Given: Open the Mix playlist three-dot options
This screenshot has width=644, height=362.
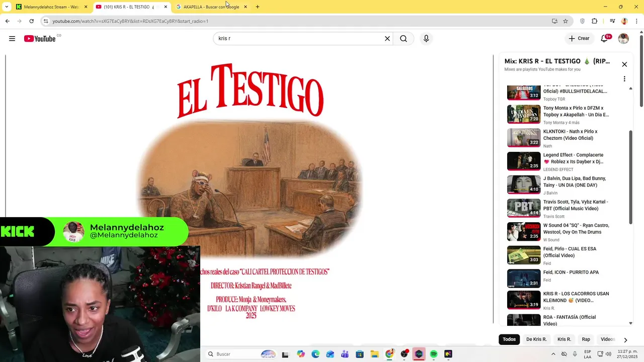Looking at the screenshot, I should [x=624, y=79].
